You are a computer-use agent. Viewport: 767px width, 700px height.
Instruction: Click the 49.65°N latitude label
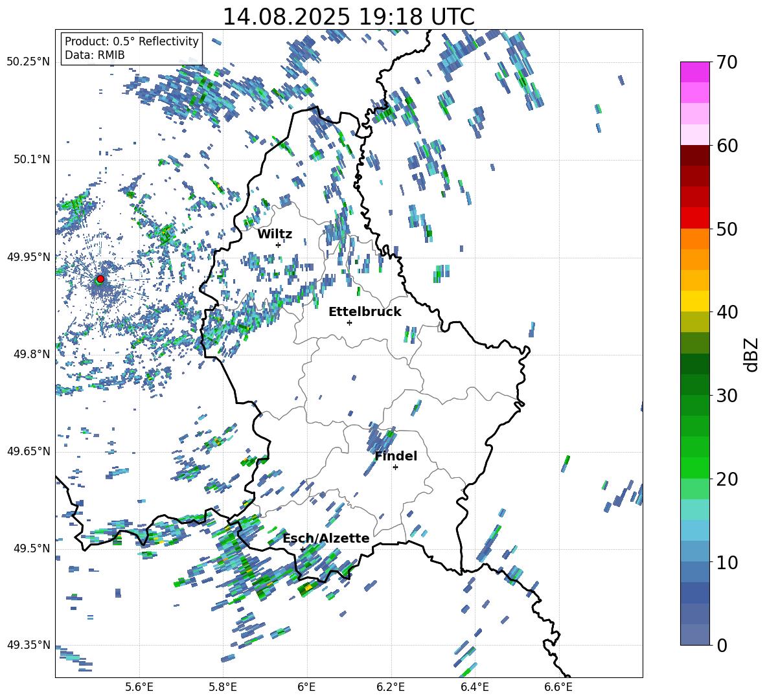(x=29, y=451)
